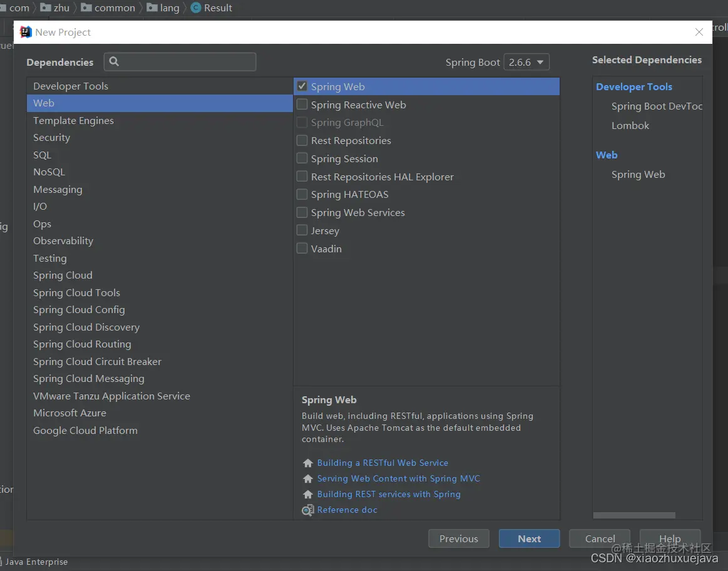Click the house icon beside Building REST services

tap(307, 495)
